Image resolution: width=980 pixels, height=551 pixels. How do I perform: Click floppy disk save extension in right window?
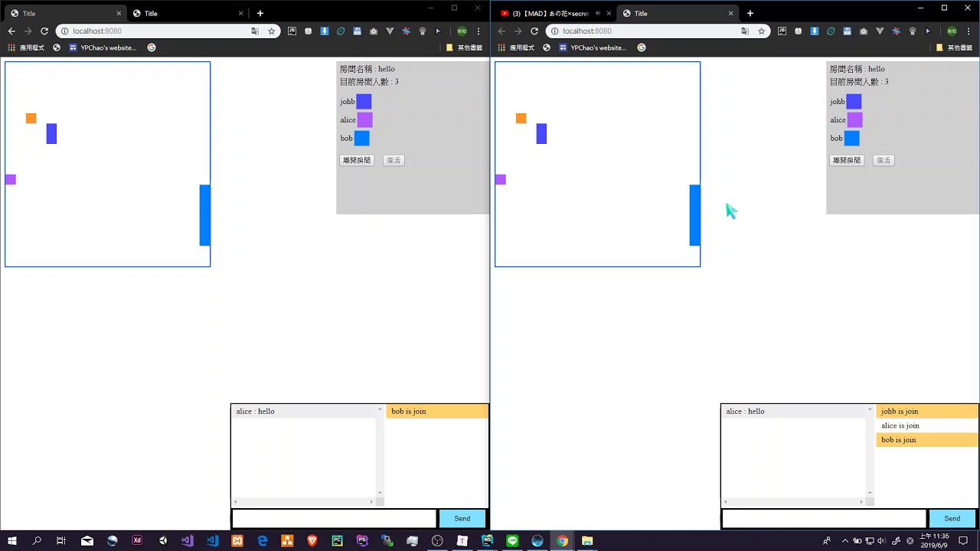[847, 31]
